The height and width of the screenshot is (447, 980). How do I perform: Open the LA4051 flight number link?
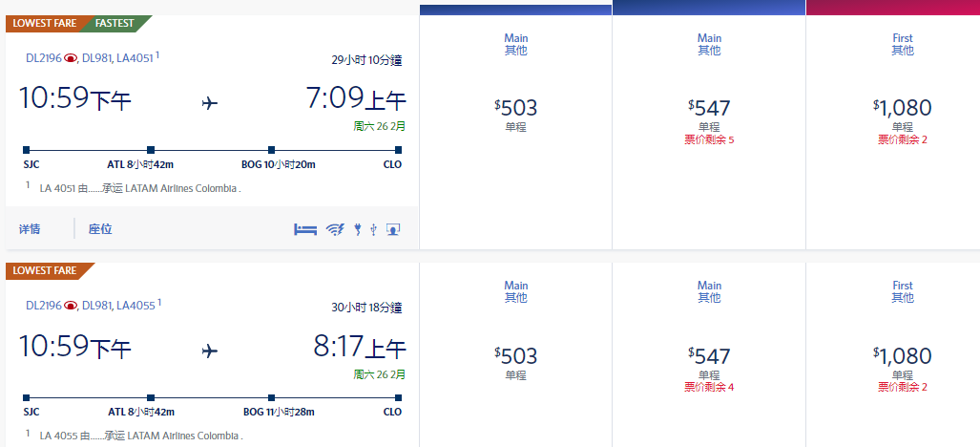pos(135,58)
